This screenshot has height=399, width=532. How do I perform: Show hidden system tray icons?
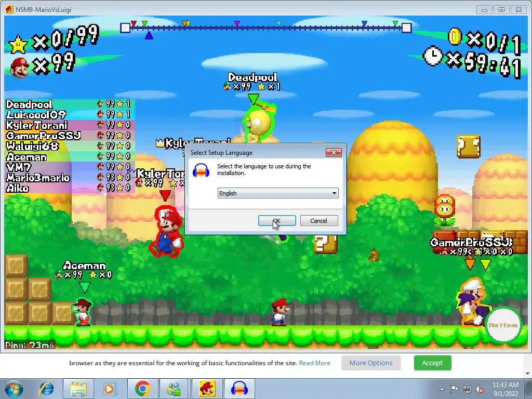pyautogui.click(x=442, y=389)
